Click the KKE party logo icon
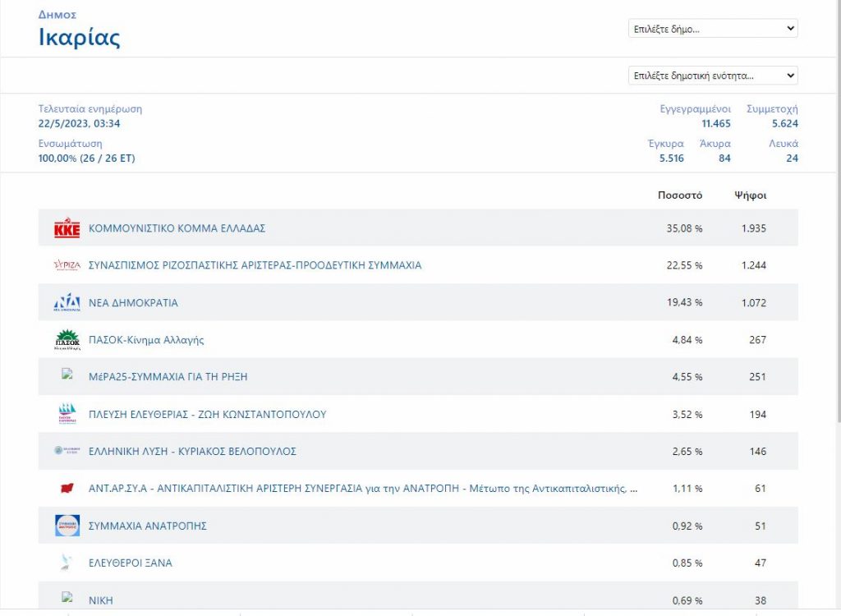Screen dimensions: 841x616 coord(67,228)
